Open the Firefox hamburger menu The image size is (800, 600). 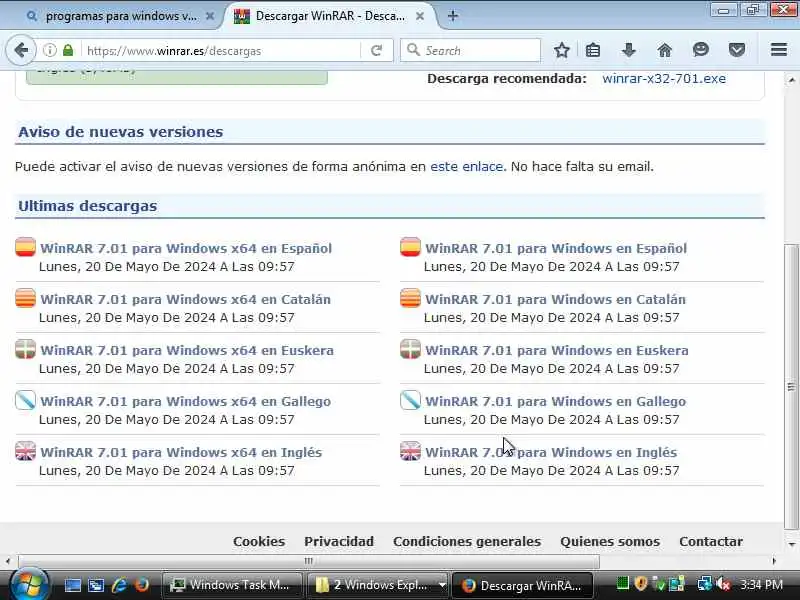tap(779, 49)
